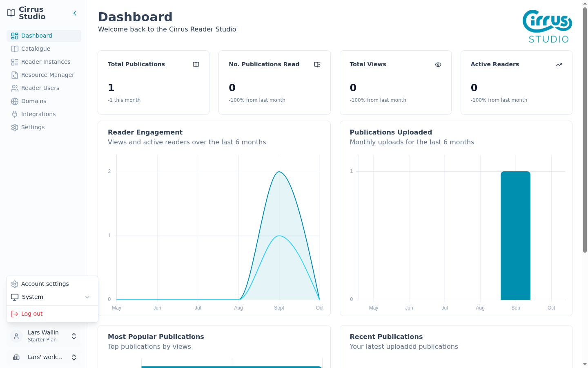Click the eye icon on Total Views card
This screenshot has height=368, width=588.
point(438,65)
